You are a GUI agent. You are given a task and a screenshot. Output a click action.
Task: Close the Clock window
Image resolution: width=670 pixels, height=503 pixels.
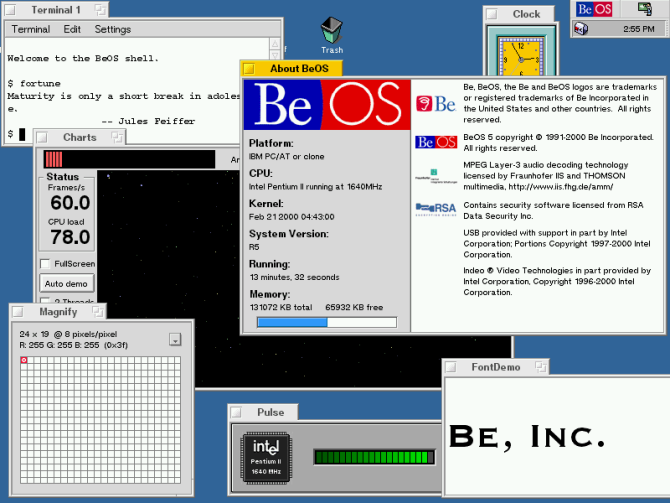coord(492,14)
